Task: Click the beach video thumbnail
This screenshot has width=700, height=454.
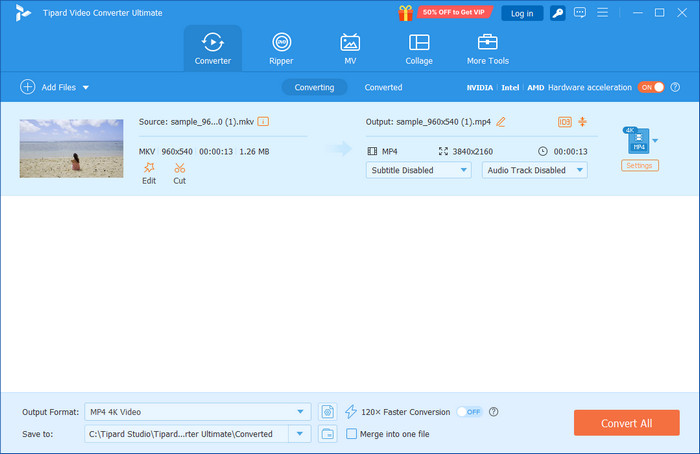Action: coord(71,148)
